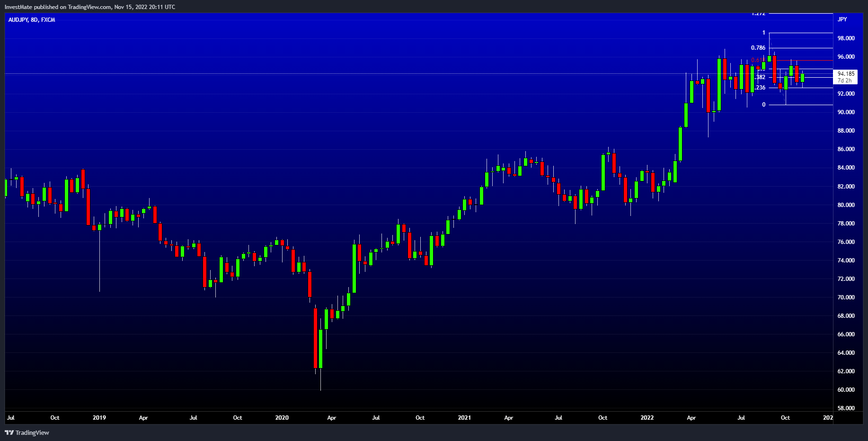Click the .382 Fibonacci level label

(760, 77)
